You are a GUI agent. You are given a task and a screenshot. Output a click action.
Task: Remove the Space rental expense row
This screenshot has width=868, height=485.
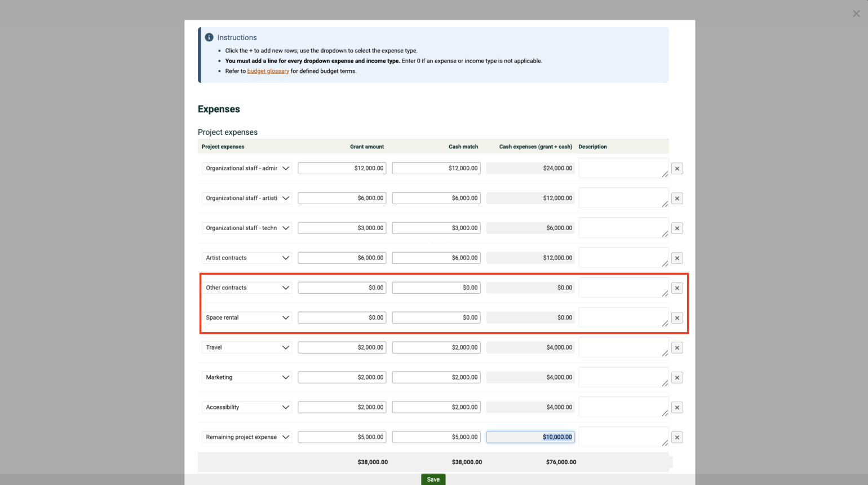tap(677, 318)
